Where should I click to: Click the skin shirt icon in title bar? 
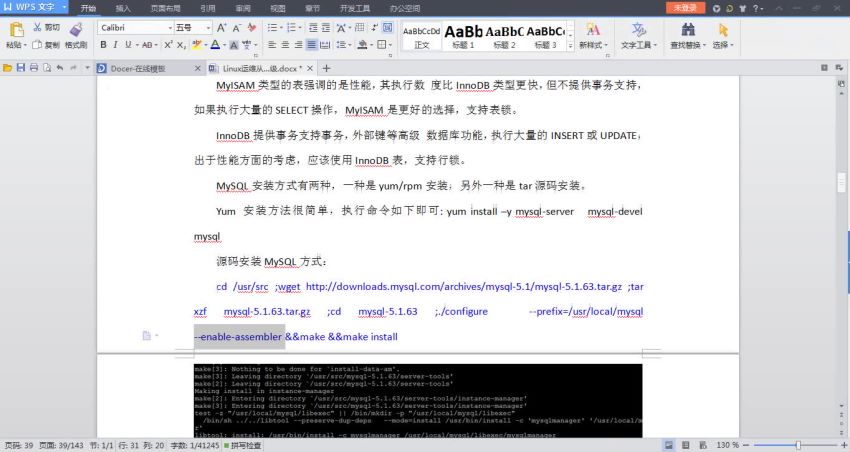coord(743,8)
